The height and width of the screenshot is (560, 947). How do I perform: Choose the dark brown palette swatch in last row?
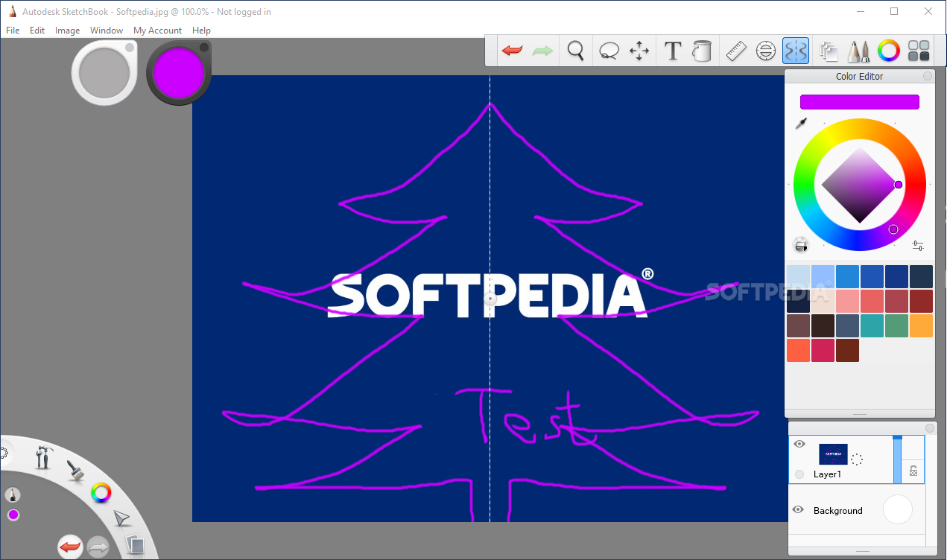tap(847, 350)
